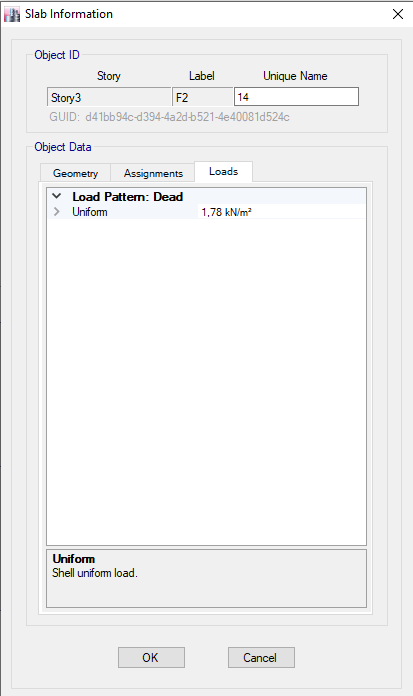Image resolution: width=413 pixels, height=696 pixels.
Task: Click the Object Data group label
Action: [x=63, y=147]
